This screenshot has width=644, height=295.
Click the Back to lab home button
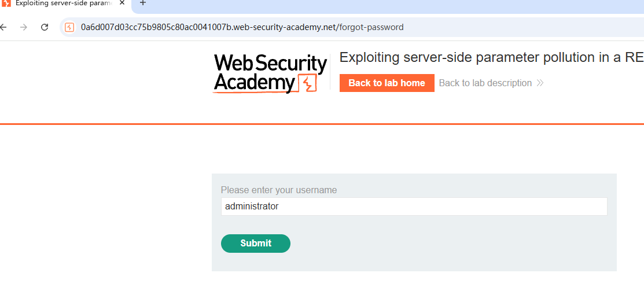[387, 83]
